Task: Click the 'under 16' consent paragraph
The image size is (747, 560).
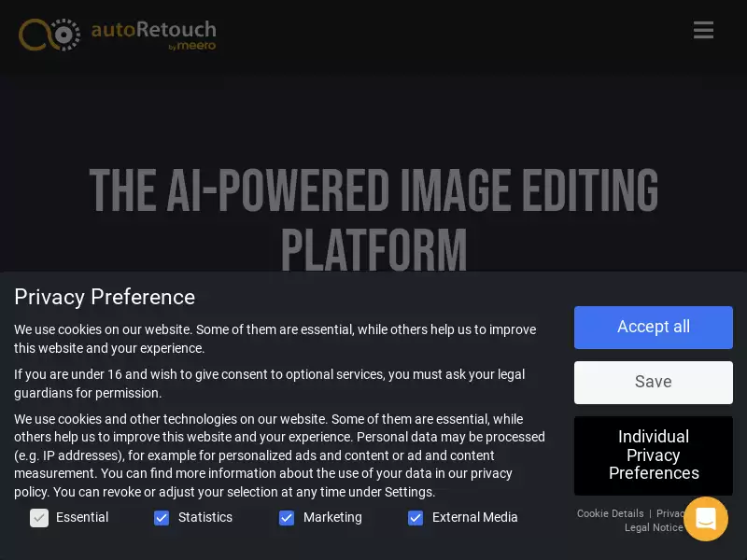Action: click(270, 384)
